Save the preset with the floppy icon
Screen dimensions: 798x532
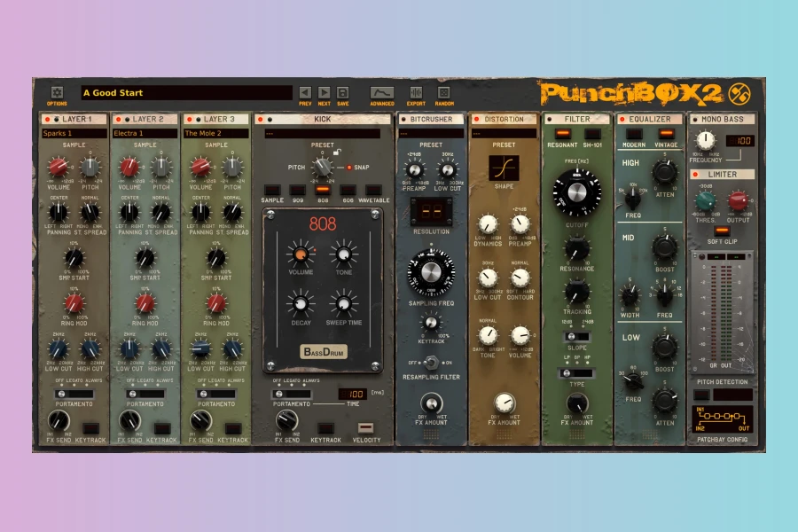(343, 92)
